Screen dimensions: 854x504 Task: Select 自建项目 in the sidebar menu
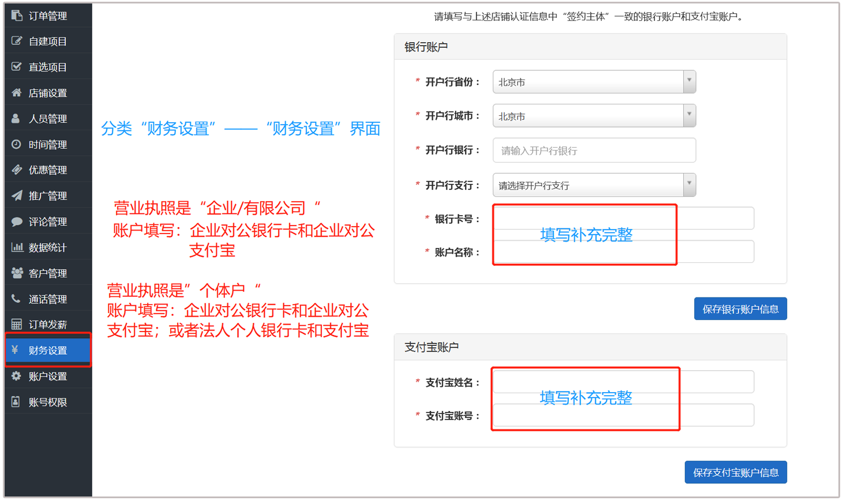click(x=48, y=42)
